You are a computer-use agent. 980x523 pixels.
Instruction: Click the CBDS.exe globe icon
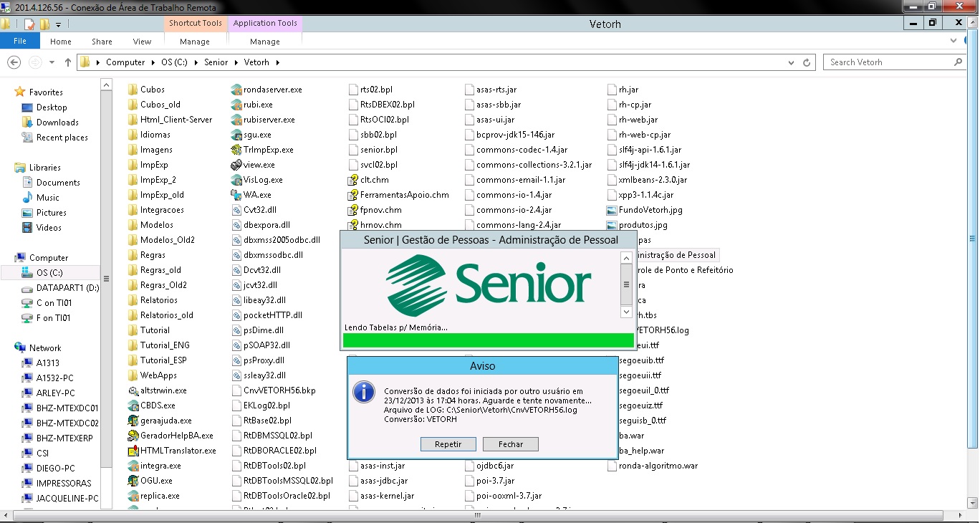(x=133, y=406)
